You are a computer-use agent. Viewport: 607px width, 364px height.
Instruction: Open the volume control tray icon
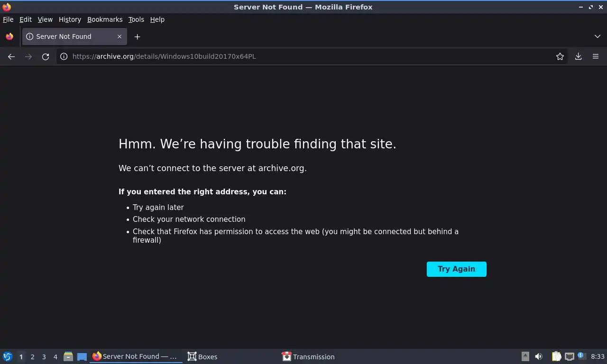pos(539,356)
